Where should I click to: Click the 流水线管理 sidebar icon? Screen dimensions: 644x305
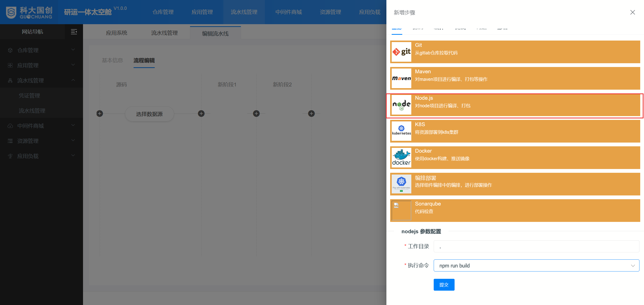(10, 80)
